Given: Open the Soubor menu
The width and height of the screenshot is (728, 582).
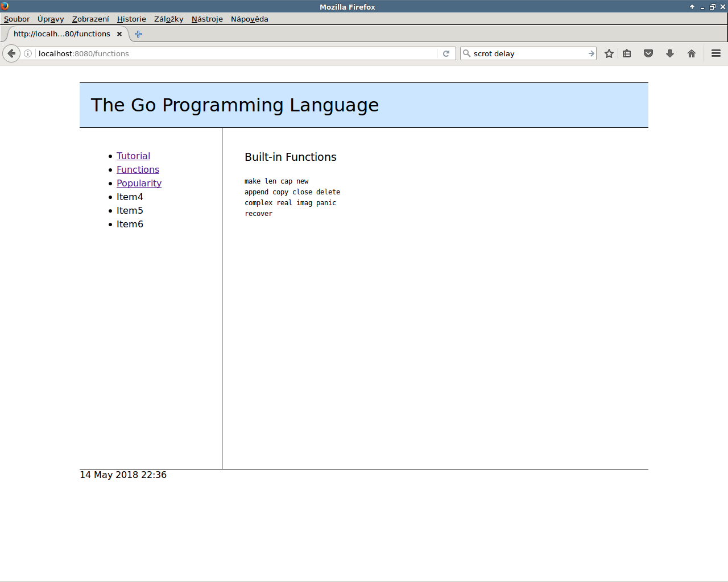Looking at the screenshot, I should (16, 19).
